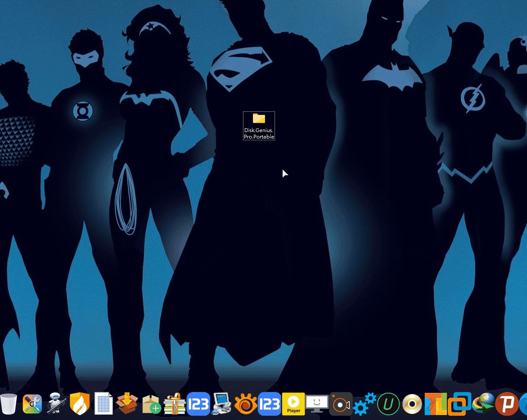Launch the orange eye XnView icon
527x420 pixels.
click(246, 405)
